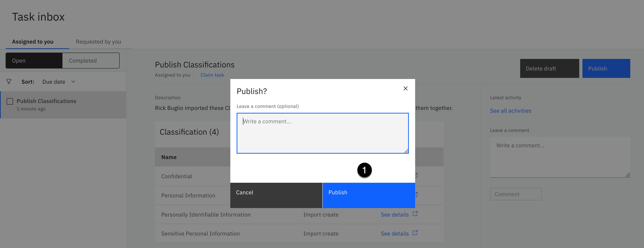Check the Publish Classifications task checkbox
644x248 pixels.
click(x=10, y=101)
